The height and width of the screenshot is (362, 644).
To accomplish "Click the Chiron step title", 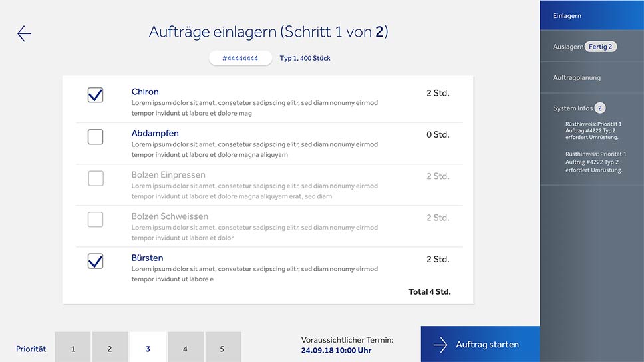I will (145, 92).
